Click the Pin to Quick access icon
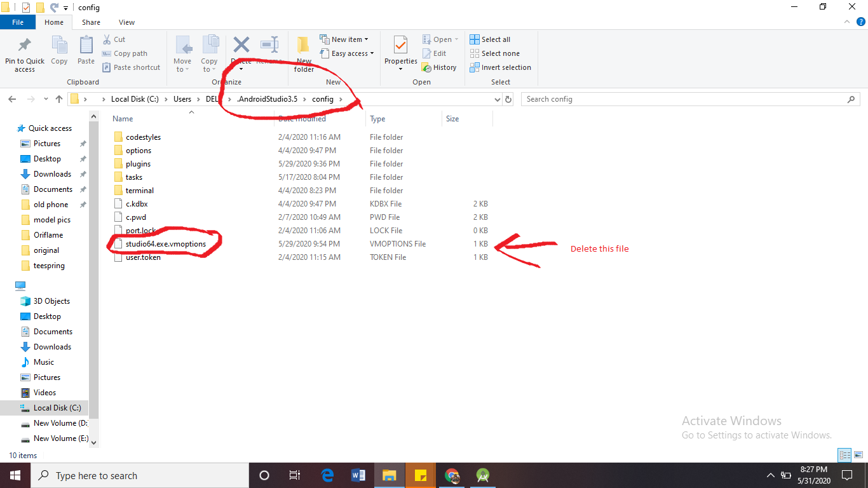Viewport: 868px width, 488px height. pos(25,46)
